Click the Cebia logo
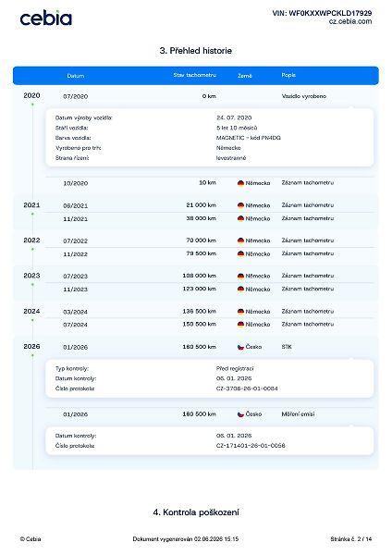392x555 pixels. click(x=45, y=18)
